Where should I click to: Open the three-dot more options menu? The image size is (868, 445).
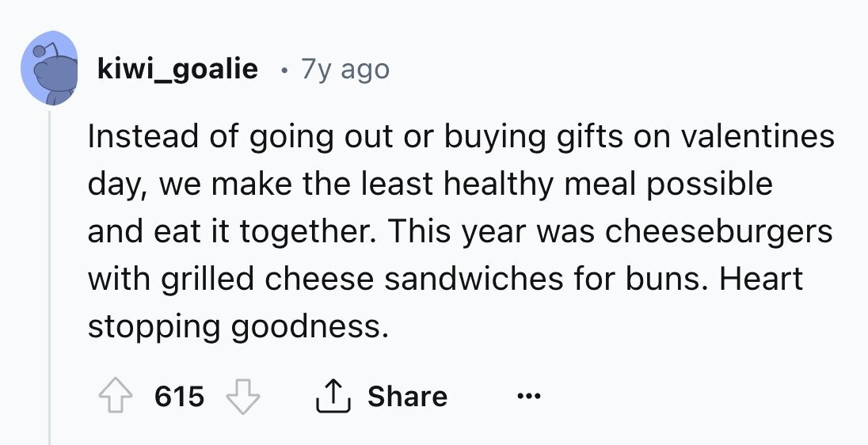(529, 396)
